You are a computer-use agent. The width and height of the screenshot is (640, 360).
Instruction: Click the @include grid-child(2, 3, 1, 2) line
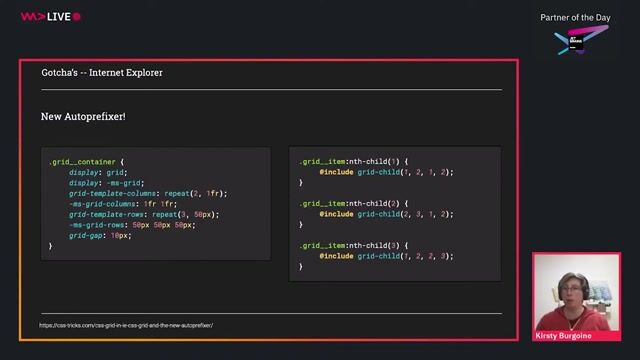coord(386,214)
